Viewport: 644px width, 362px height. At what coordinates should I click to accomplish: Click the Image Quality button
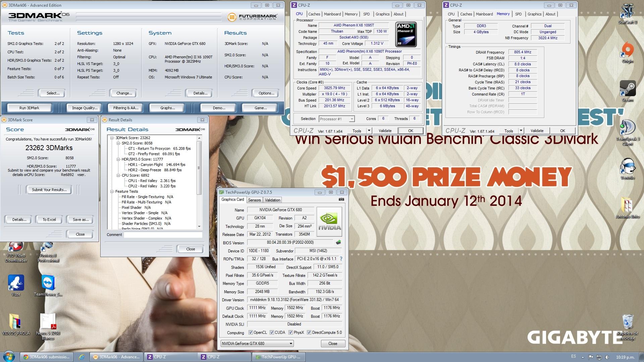(85, 108)
